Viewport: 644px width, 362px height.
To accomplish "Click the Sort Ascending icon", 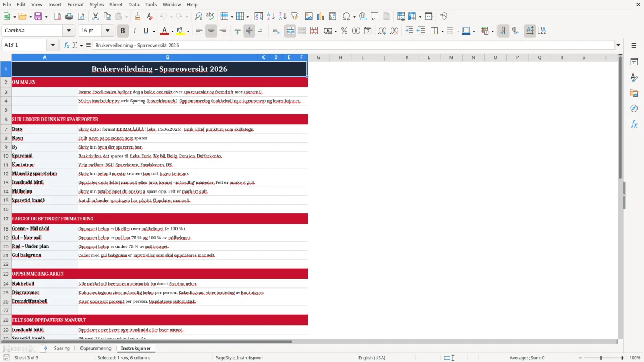I will point(271,17).
